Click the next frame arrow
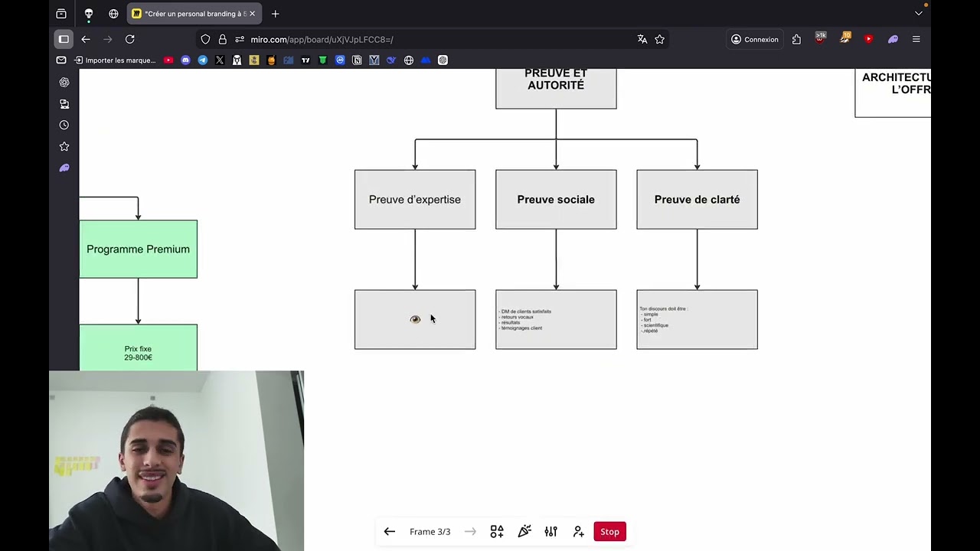Image resolution: width=980 pixels, height=551 pixels. 470,532
